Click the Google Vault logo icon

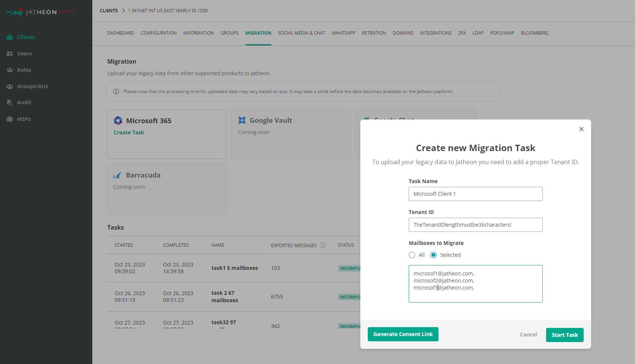[x=242, y=120]
